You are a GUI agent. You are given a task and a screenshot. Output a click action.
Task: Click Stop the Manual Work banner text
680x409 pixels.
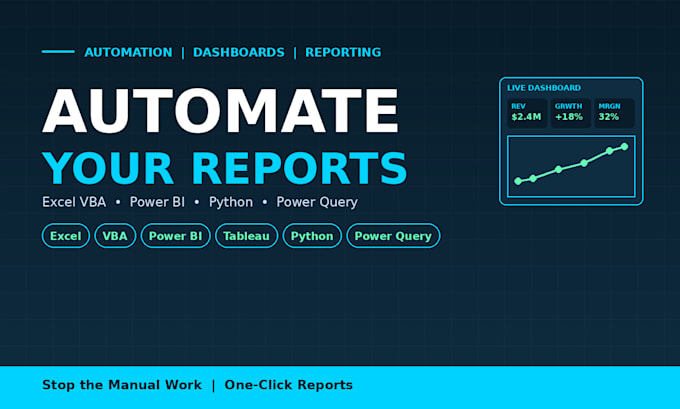122,385
